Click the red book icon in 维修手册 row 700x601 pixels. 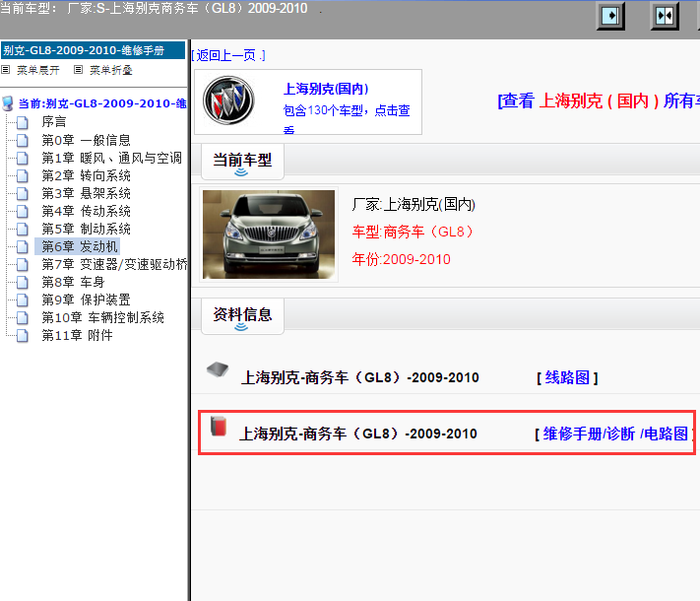coord(219,426)
